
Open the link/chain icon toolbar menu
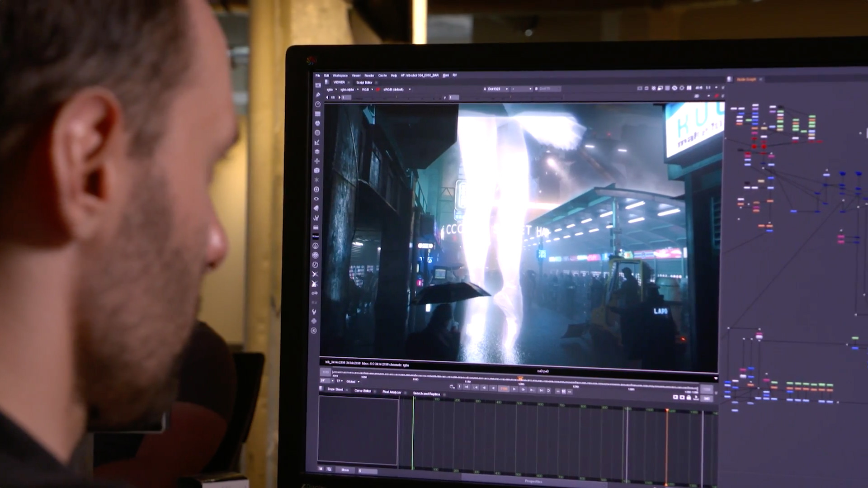[315, 293]
